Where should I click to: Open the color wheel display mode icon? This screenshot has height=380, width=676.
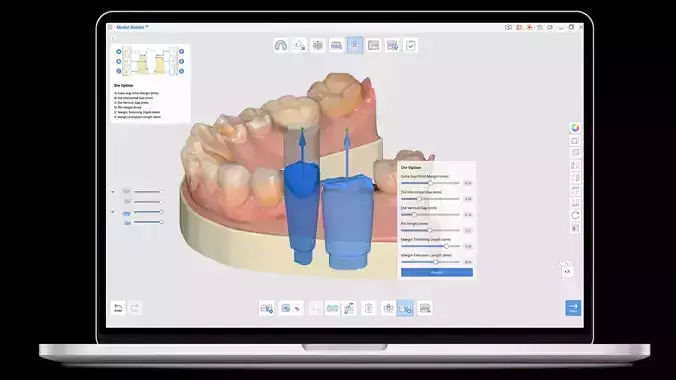click(x=575, y=128)
